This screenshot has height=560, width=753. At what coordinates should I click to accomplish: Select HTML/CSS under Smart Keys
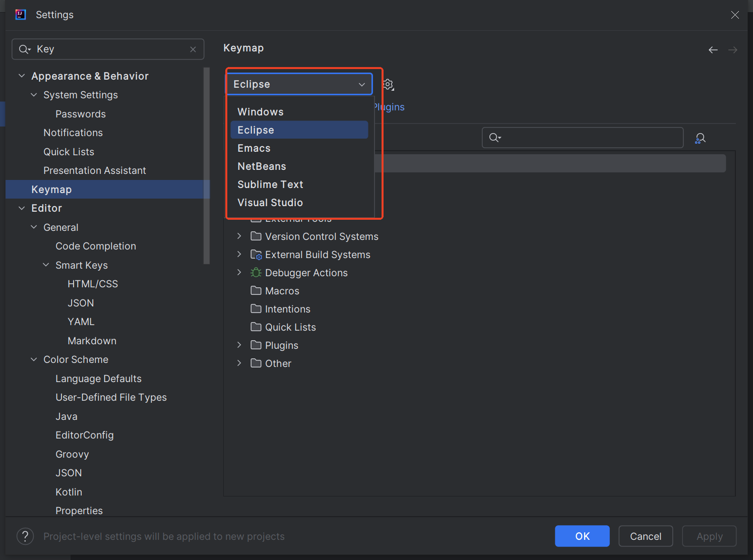(93, 284)
